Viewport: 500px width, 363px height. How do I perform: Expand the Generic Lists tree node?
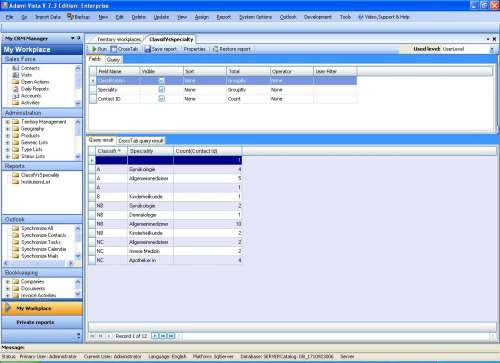tap(8, 143)
